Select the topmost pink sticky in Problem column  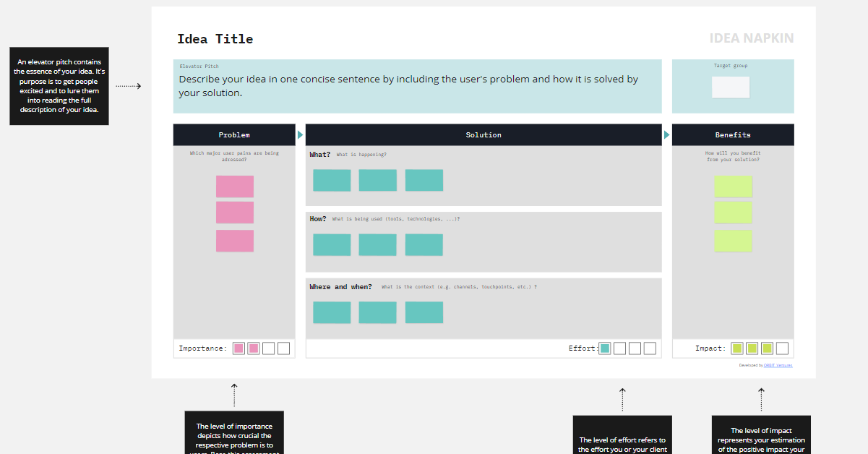coord(234,186)
